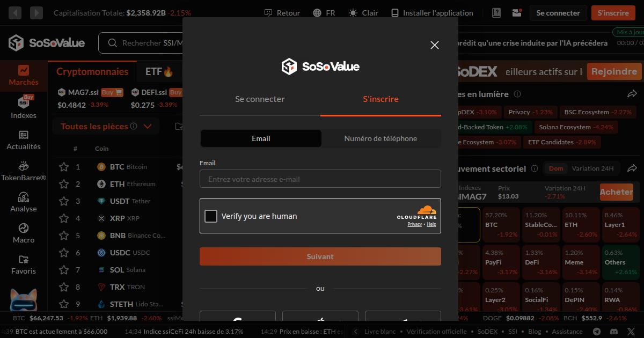
Task: Select the Cryptomonnaies tab
Action: pyautogui.click(x=92, y=71)
